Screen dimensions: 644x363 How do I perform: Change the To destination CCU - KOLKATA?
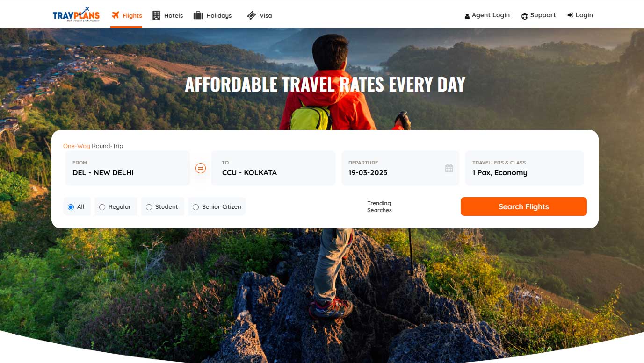coord(274,168)
